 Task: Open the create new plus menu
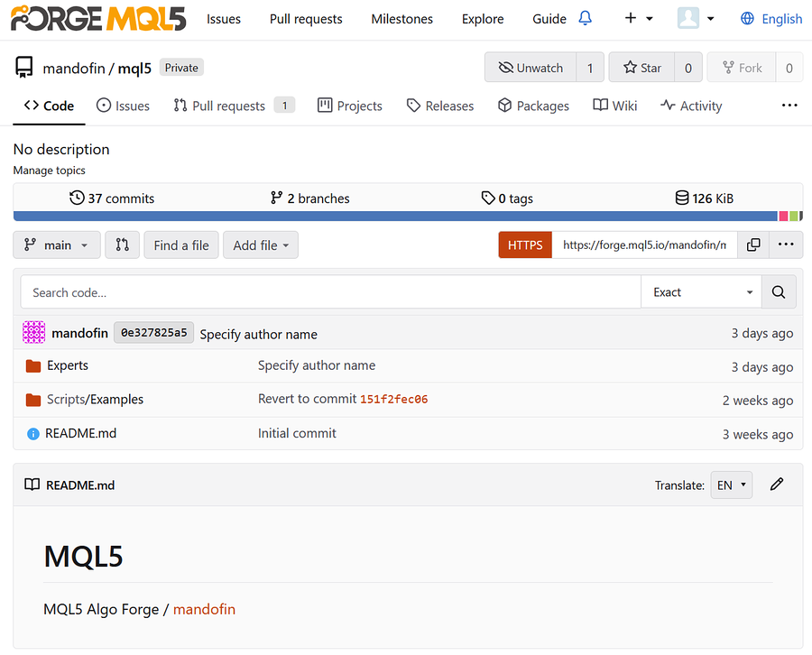(x=638, y=18)
